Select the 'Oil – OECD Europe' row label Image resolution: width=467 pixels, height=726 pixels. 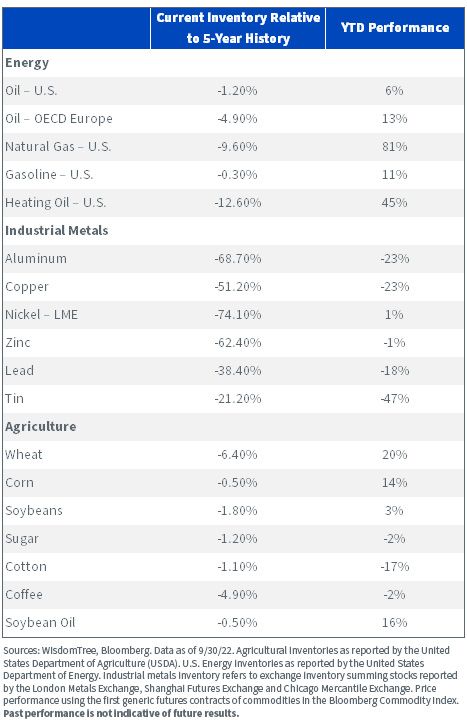59,119
